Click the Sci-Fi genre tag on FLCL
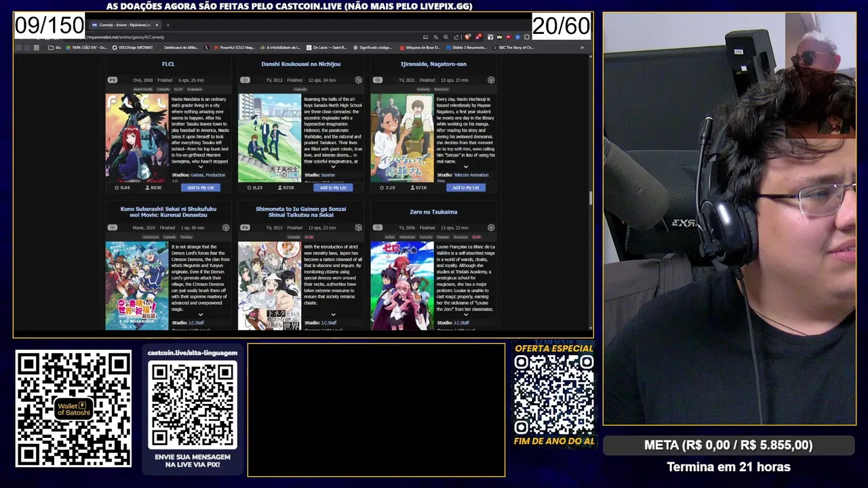The image size is (868, 488). click(178, 89)
